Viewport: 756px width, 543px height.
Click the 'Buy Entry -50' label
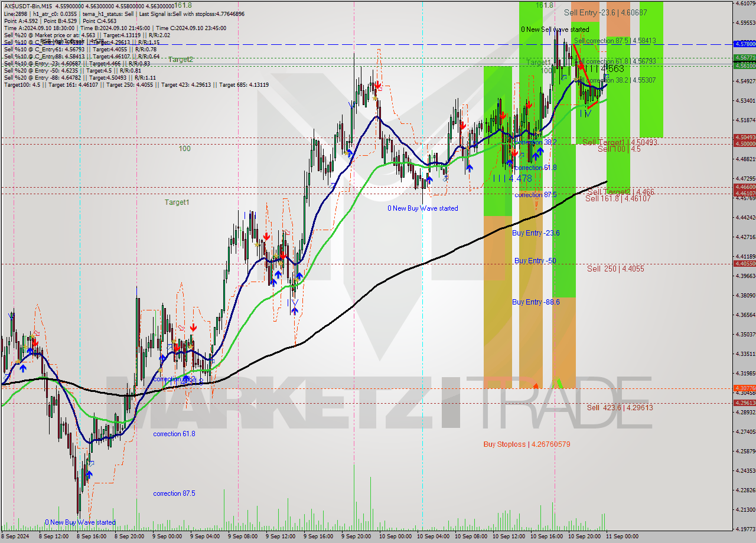pos(535,260)
